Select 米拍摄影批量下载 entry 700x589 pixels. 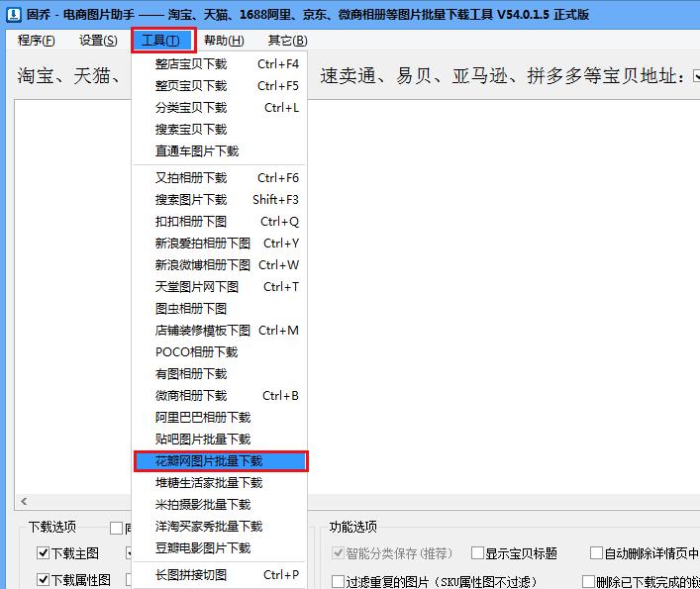click(x=220, y=505)
